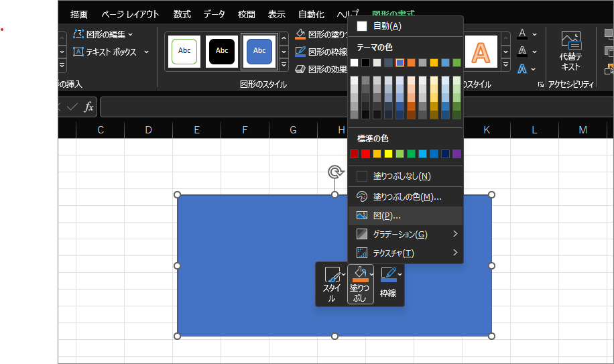614x364 pixels.
Task: Open 塗りつぶしの色(M)... dialog
Action: [x=406, y=197]
